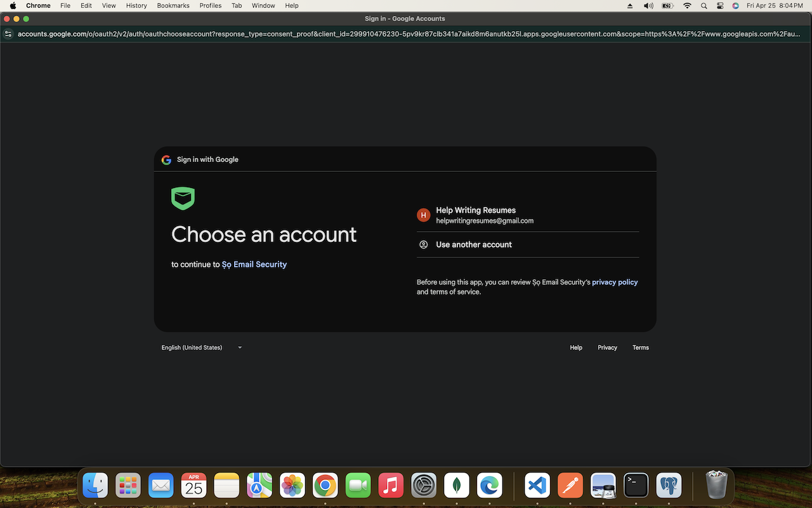The image size is (812, 508).
Task: Open the Edit menu
Action: click(86, 6)
